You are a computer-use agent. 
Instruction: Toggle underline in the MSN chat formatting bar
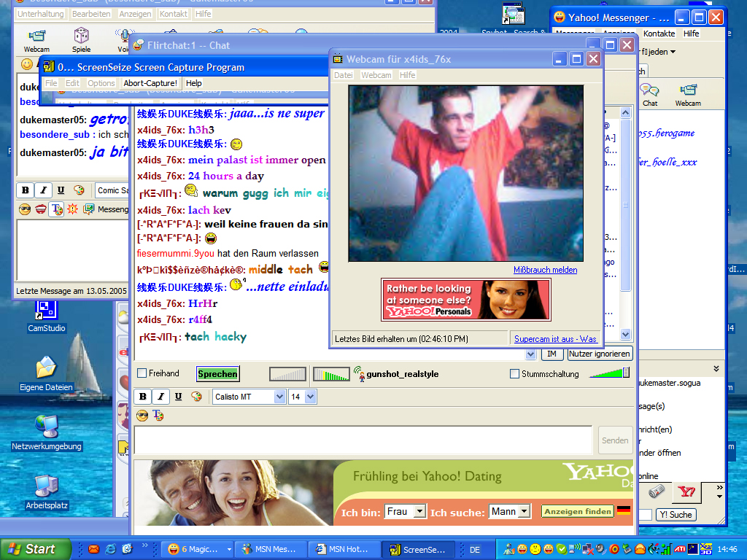click(x=61, y=190)
